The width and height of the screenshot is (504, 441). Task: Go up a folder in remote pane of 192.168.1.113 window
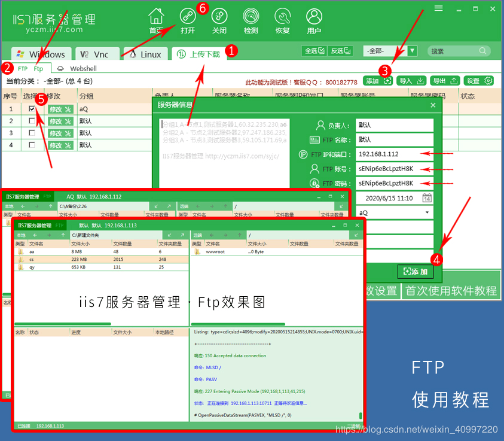click(240, 235)
